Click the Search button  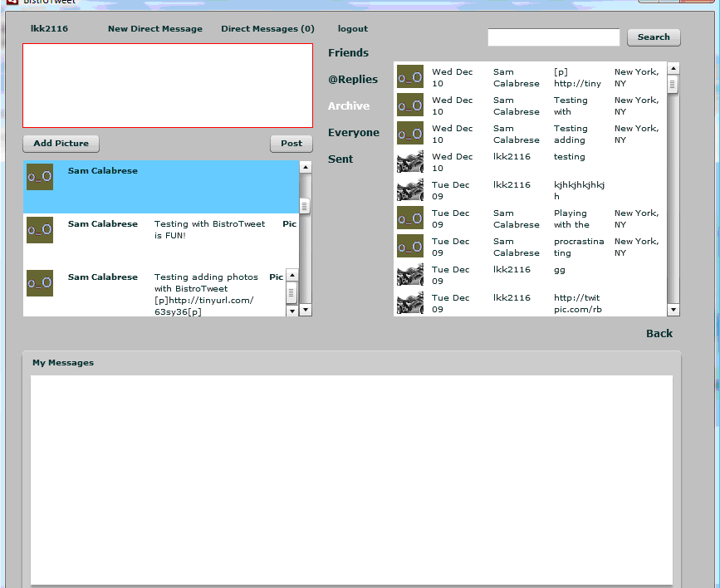point(654,37)
